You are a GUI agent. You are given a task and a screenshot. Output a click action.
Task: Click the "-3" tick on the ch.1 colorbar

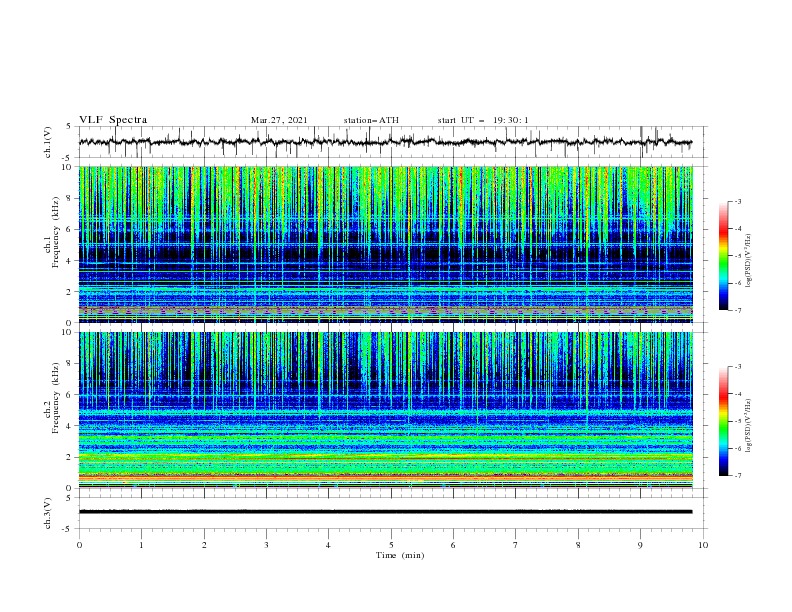(x=738, y=201)
